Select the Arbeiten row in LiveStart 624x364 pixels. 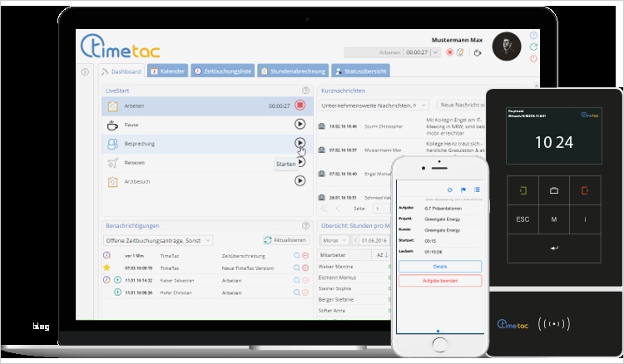click(207, 106)
